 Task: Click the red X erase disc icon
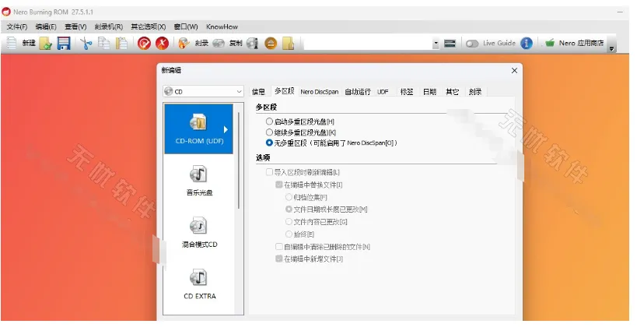coord(163,43)
